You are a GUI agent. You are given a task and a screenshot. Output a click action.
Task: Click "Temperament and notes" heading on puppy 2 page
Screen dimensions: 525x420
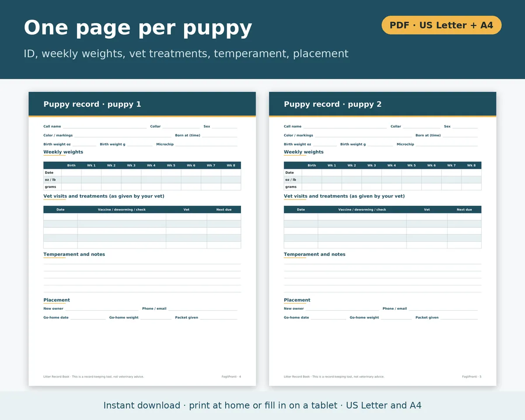(x=315, y=254)
